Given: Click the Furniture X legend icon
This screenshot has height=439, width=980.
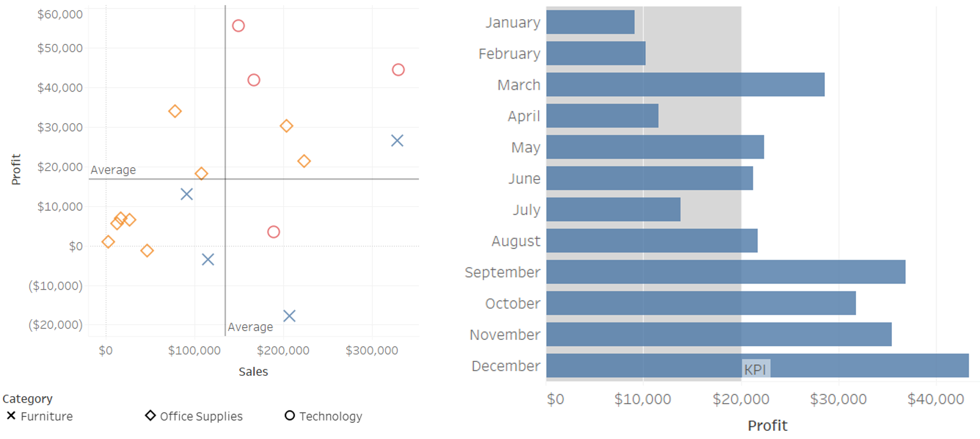Looking at the screenshot, I should click(x=11, y=416).
